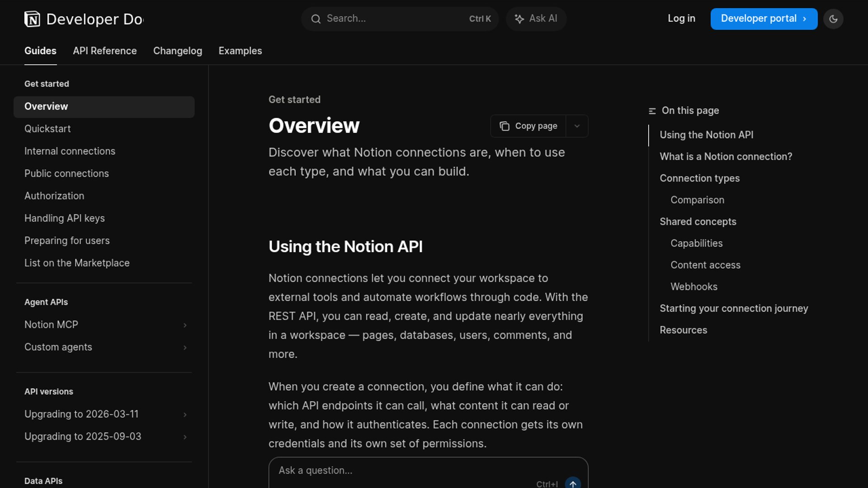Screen dimensions: 868x488
Task: Jump to Capabilities subsection
Action: pos(696,244)
